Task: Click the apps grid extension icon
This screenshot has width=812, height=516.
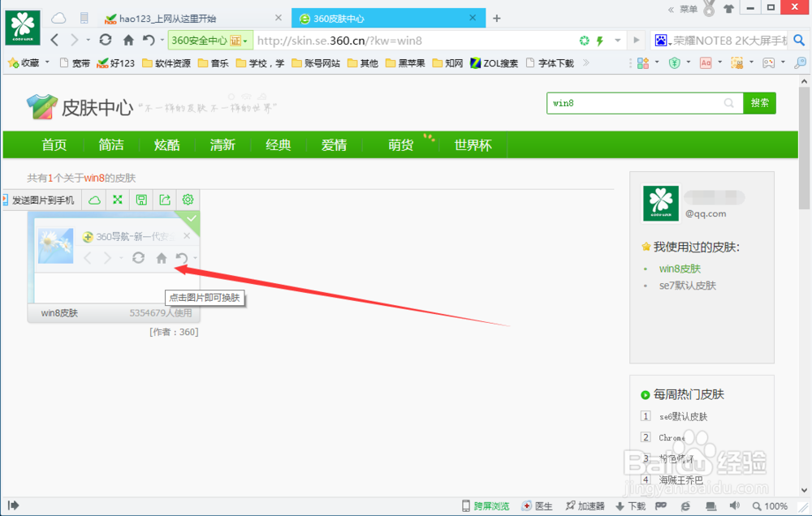Action: coord(642,63)
